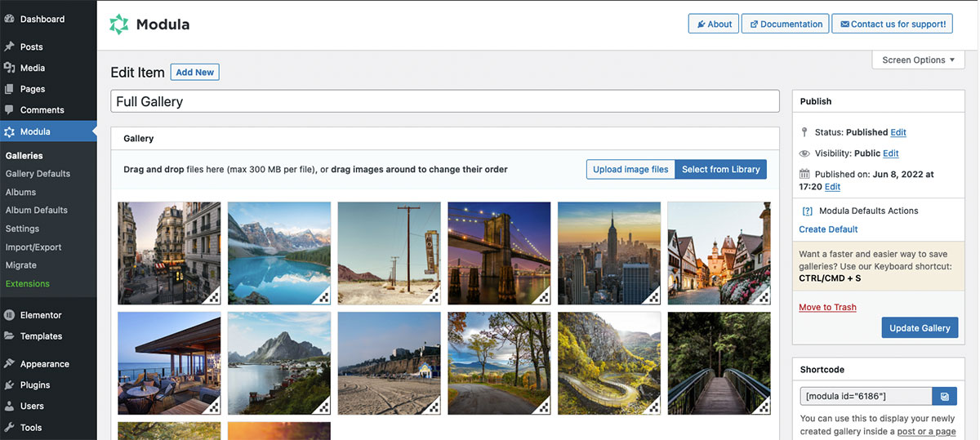The height and width of the screenshot is (440, 980).
Task: Copy shortcode with the clipboard icon
Action: (x=945, y=396)
